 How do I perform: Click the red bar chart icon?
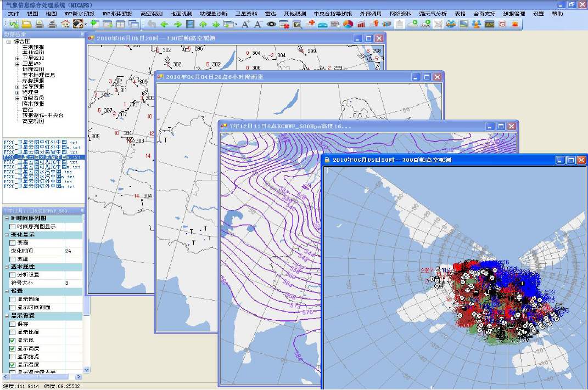[361, 24]
